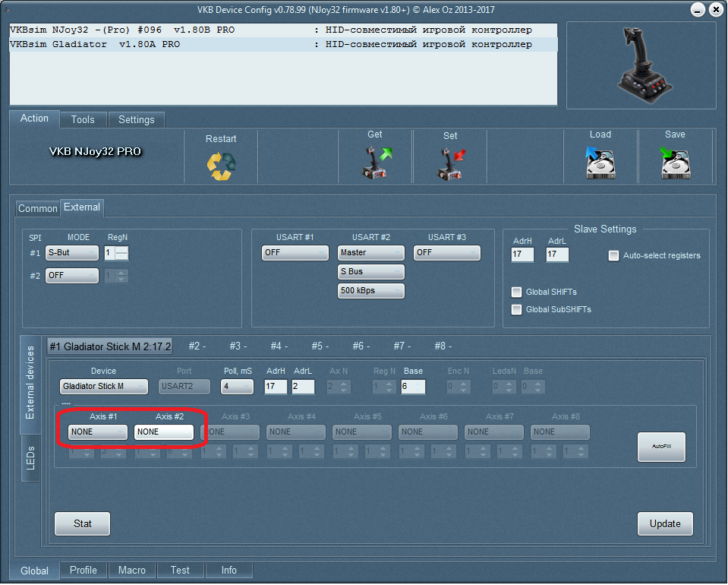Image resolution: width=728 pixels, height=585 pixels.
Task: Click the Get joystick icon
Action: click(376, 162)
